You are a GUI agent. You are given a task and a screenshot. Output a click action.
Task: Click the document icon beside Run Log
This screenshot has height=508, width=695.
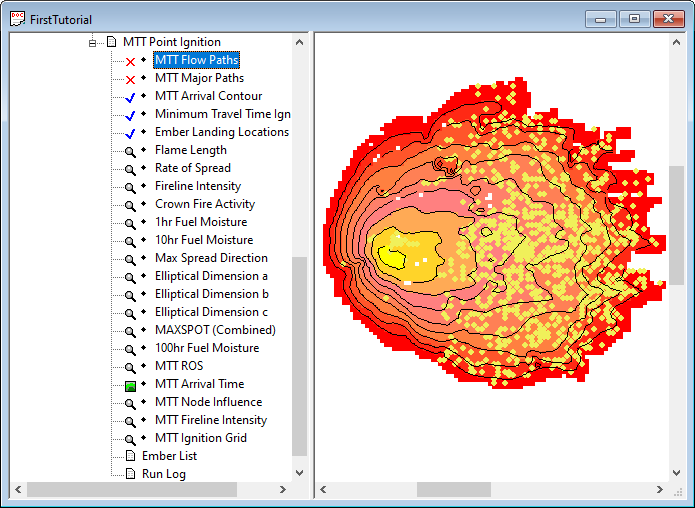point(130,474)
